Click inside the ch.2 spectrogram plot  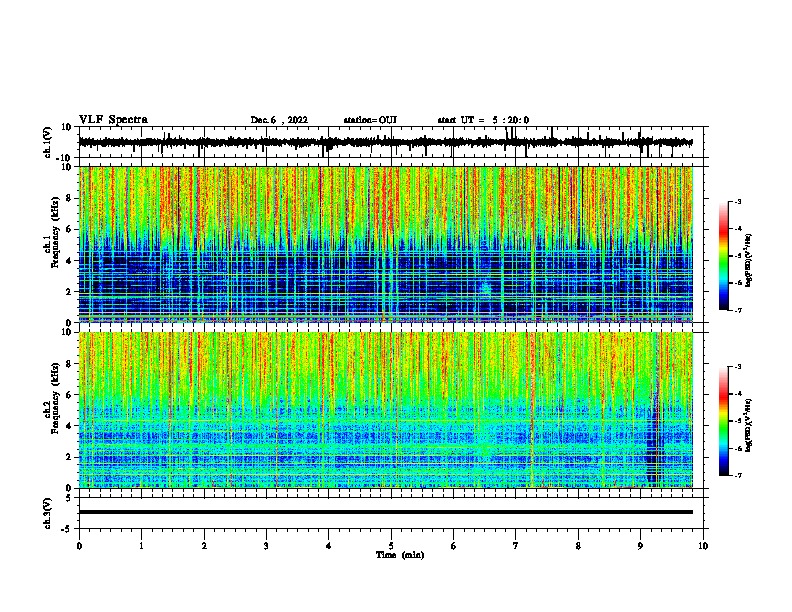386,410
